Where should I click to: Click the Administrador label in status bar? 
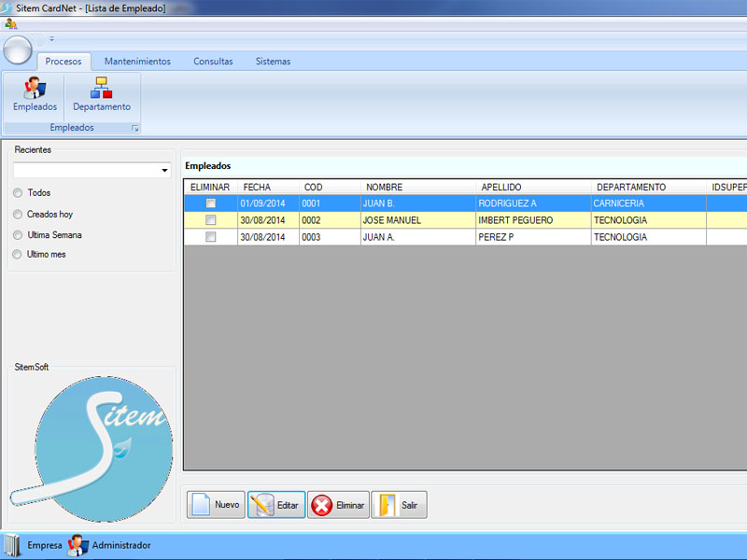point(121,545)
